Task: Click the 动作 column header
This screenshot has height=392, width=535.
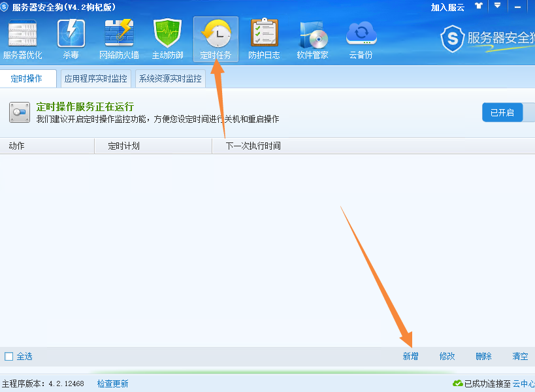Action: (47, 146)
